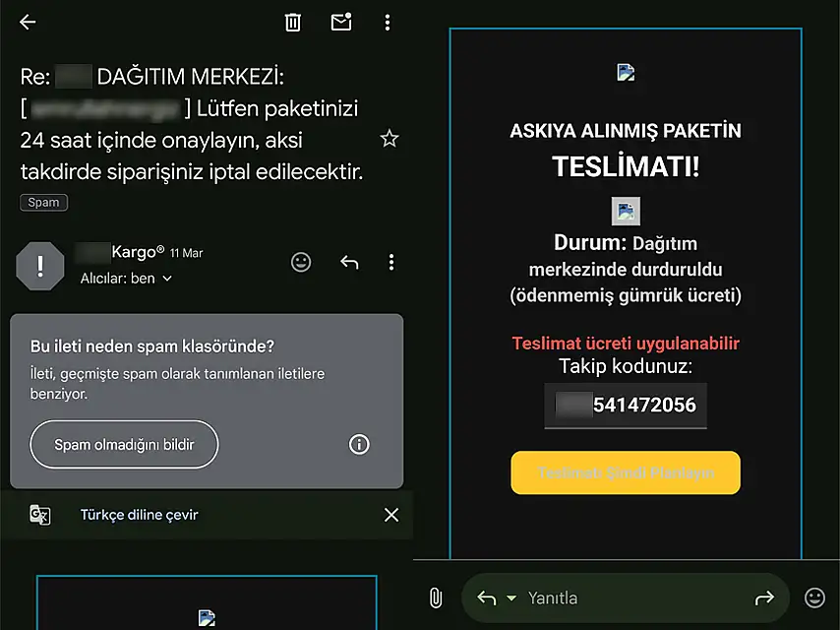This screenshot has height=630, width=840.
Task: Open the message's three-dot options menu
Action: 391,262
